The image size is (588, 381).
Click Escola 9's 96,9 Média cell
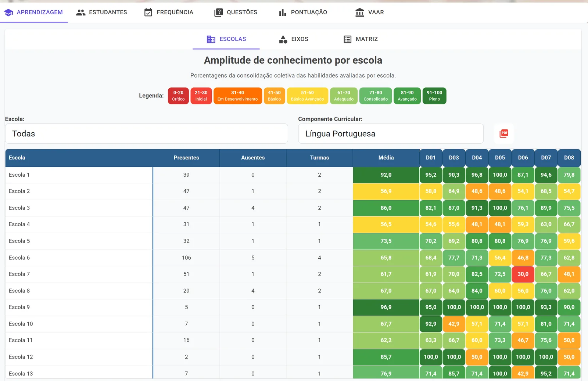[386, 307]
